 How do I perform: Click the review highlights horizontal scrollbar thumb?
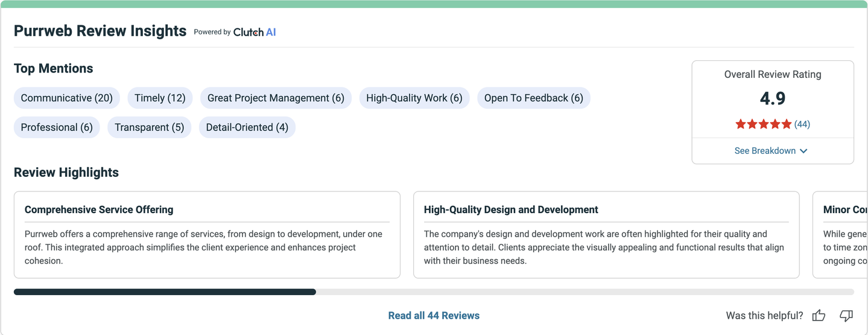pos(165,292)
